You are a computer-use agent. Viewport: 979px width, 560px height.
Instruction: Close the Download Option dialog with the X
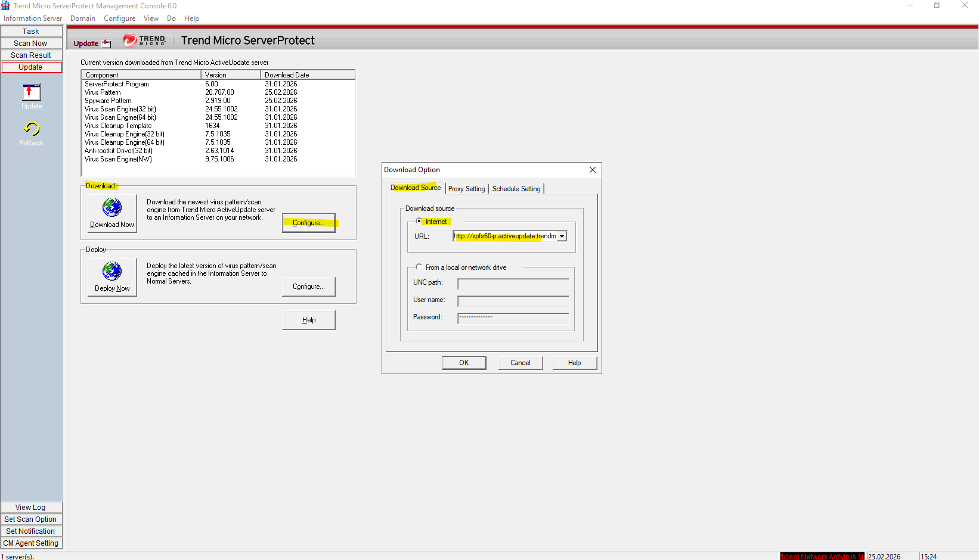[x=592, y=170]
